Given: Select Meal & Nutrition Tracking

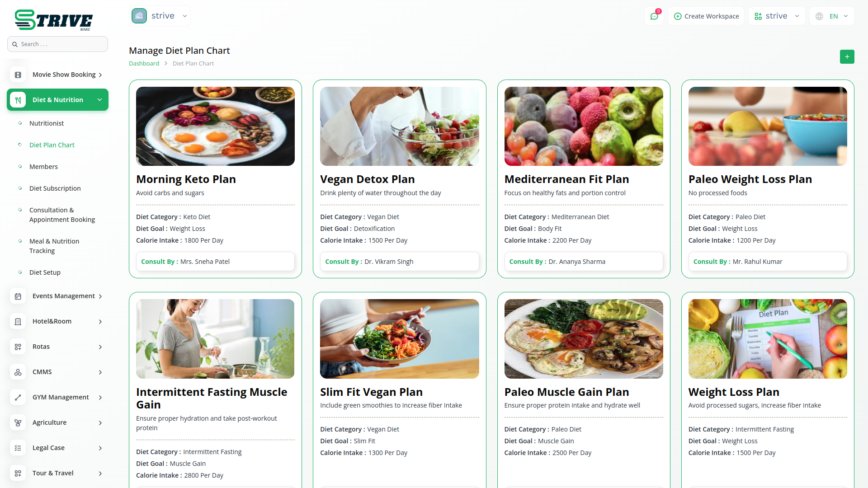Looking at the screenshot, I should (x=54, y=246).
